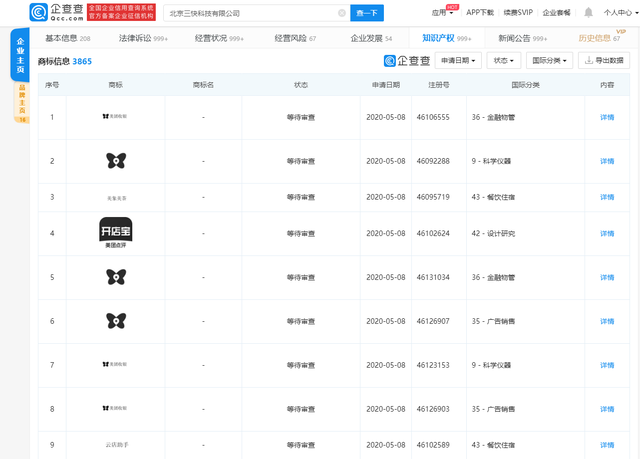Screen dimensions: 640x459
Task: Click the 申请日期 column header
Action: [x=386, y=85]
